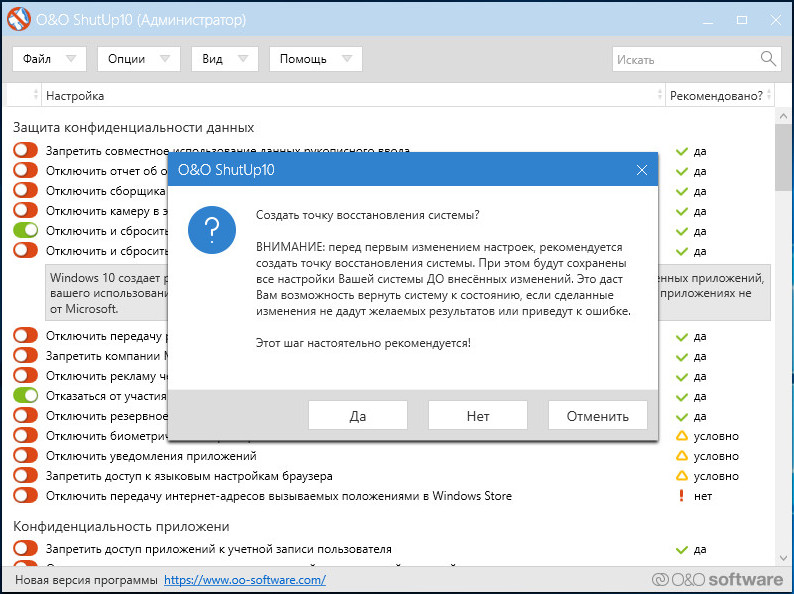The height and width of the screenshot is (594, 794).
Task: Click the O&O ShutUp10 app logo icon
Action: point(19,20)
